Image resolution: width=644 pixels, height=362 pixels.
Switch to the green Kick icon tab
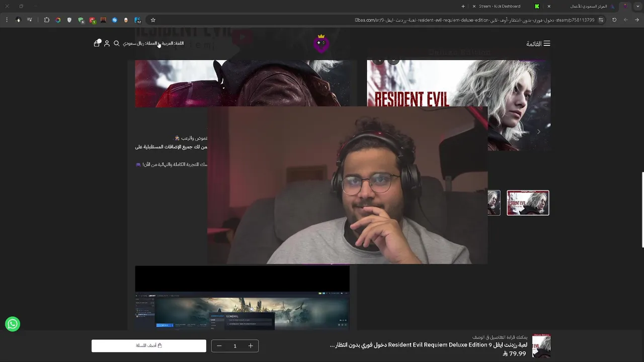(537, 6)
